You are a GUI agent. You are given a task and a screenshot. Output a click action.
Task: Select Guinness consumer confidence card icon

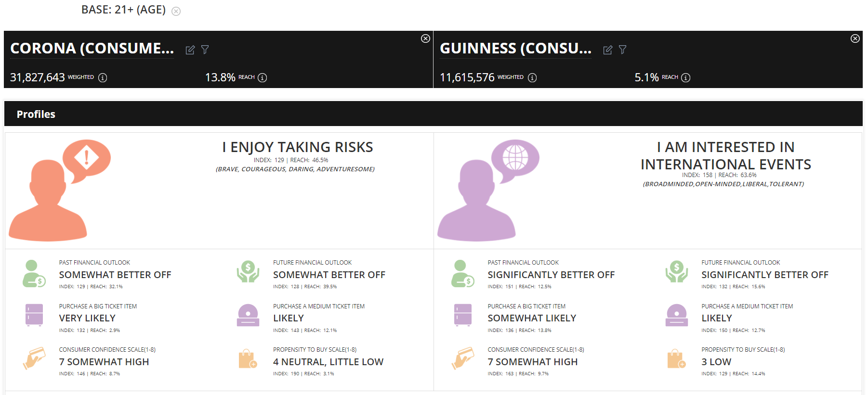point(463,358)
